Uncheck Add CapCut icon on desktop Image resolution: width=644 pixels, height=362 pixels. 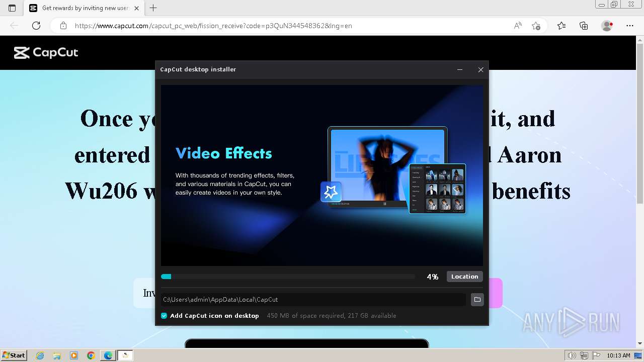click(x=164, y=316)
